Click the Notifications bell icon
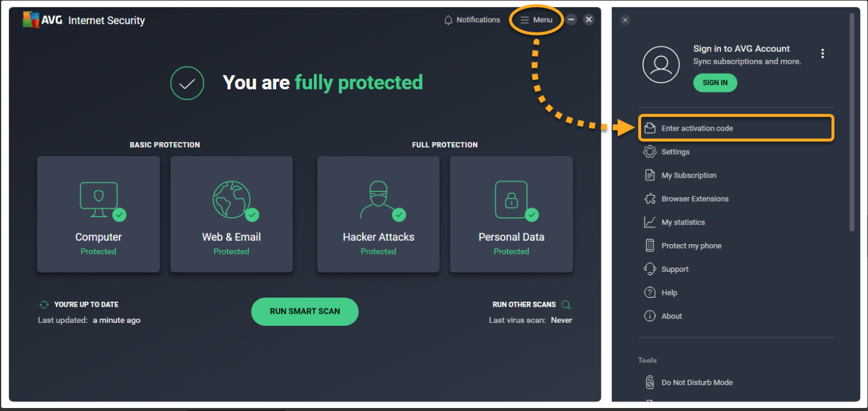This screenshot has height=411, width=868. coord(448,20)
